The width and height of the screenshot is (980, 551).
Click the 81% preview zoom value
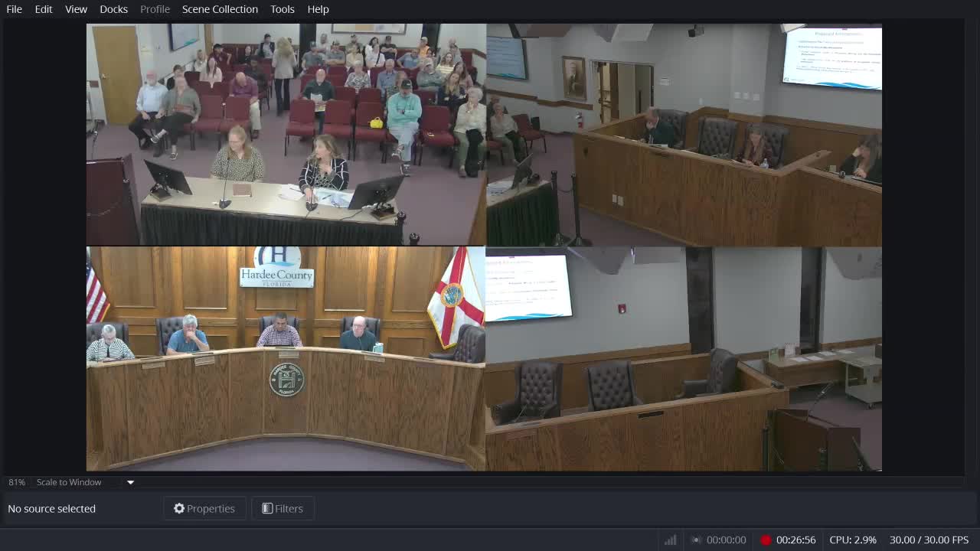pos(17,482)
